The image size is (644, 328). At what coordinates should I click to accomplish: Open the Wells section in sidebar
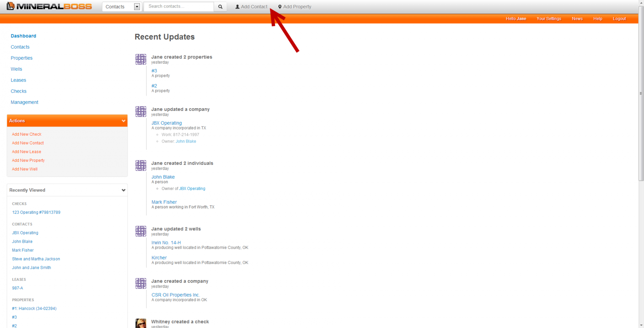point(16,69)
